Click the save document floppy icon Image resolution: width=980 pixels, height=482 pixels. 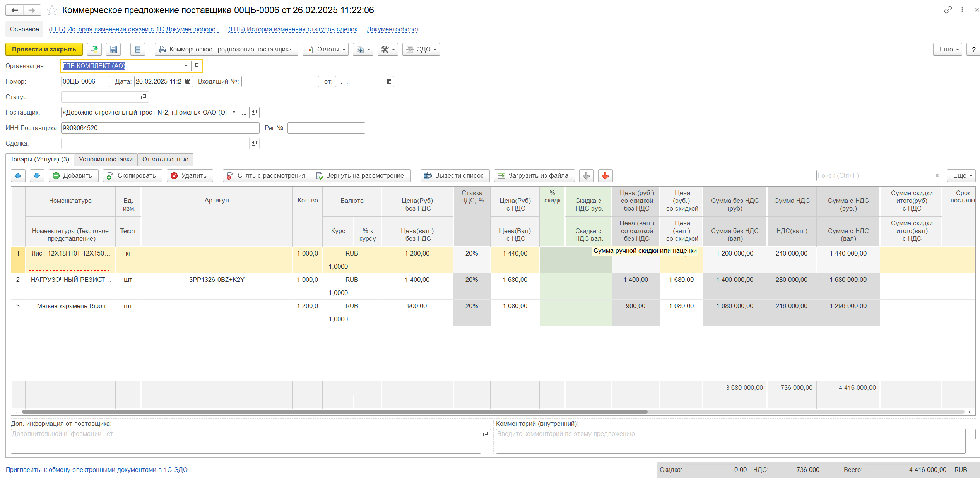(113, 50)
